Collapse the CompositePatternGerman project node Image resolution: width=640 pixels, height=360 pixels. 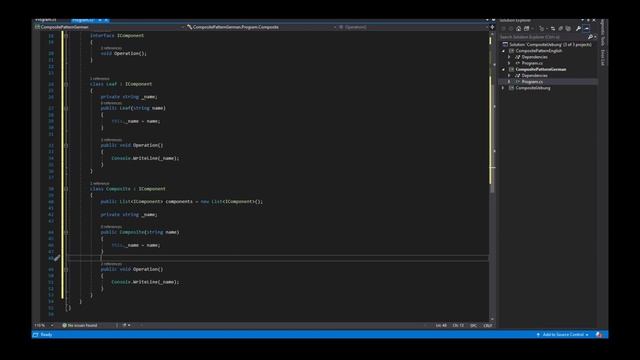(504, 69)
